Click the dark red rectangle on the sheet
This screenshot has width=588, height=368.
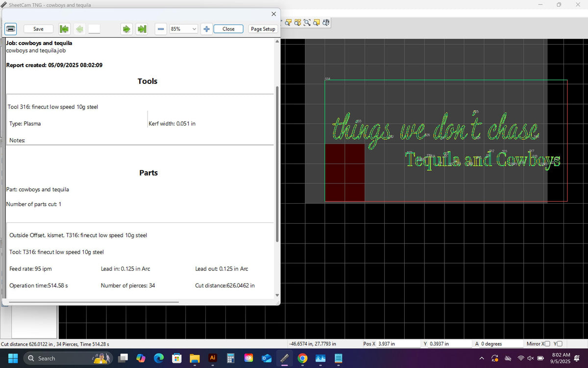pos(344,172)
